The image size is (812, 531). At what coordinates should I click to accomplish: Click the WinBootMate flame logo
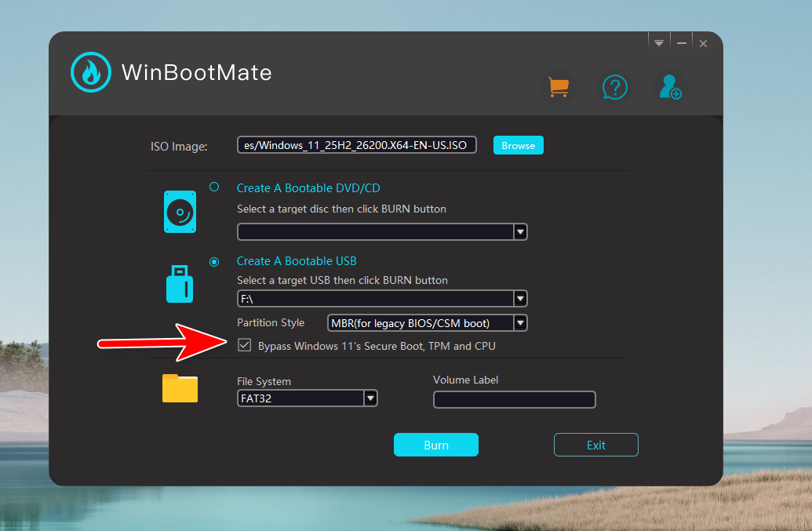coord(91,72)
